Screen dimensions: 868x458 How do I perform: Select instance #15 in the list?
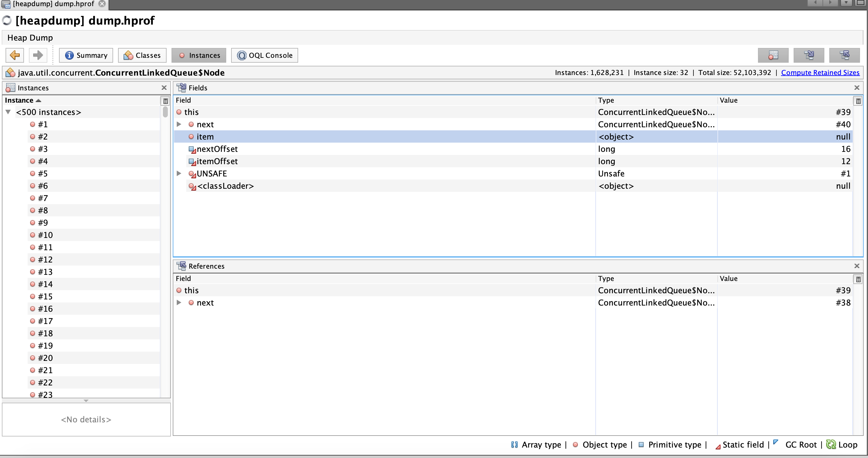click(94, 297)
